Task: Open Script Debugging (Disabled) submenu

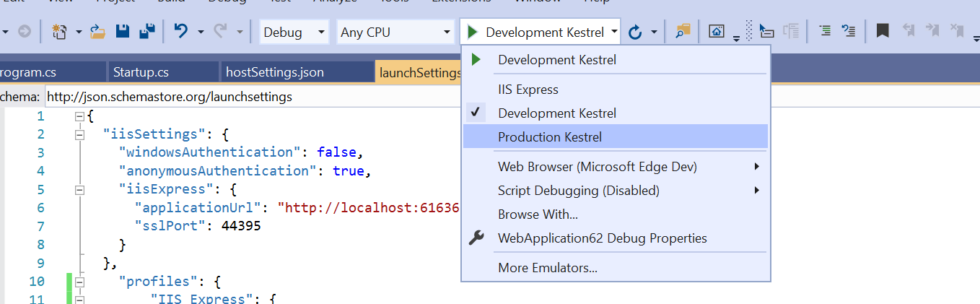Action: tap(615, 191)
